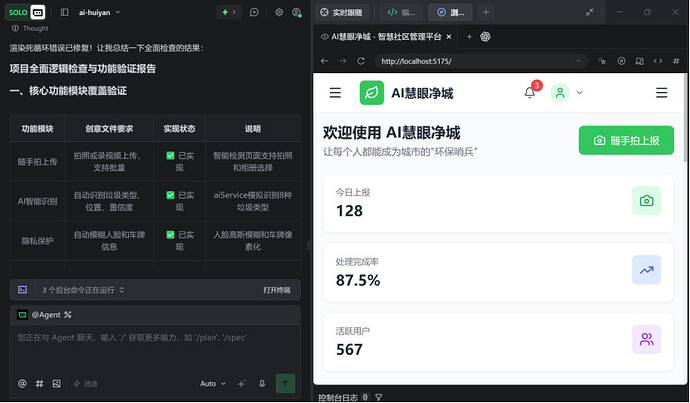The image size is (690, 403).
Task: Click the 打开终端 link
Action: 277,290
